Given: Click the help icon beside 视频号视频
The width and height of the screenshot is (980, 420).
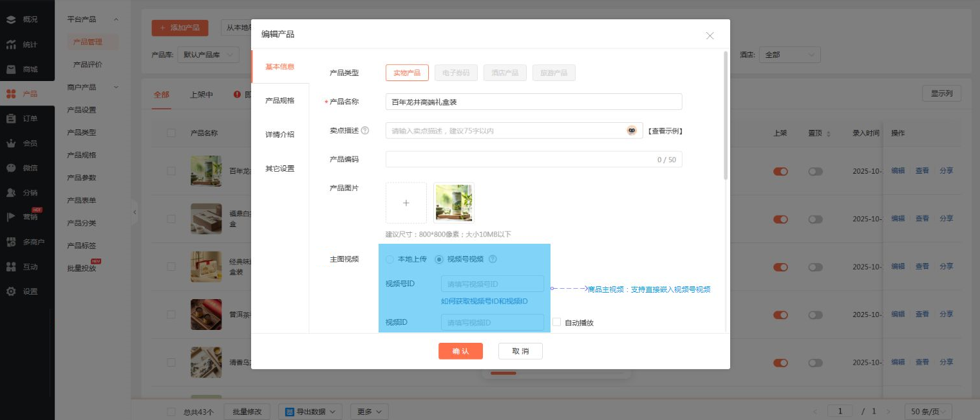Looking at the screenshot, I should (x=493, y=259).
